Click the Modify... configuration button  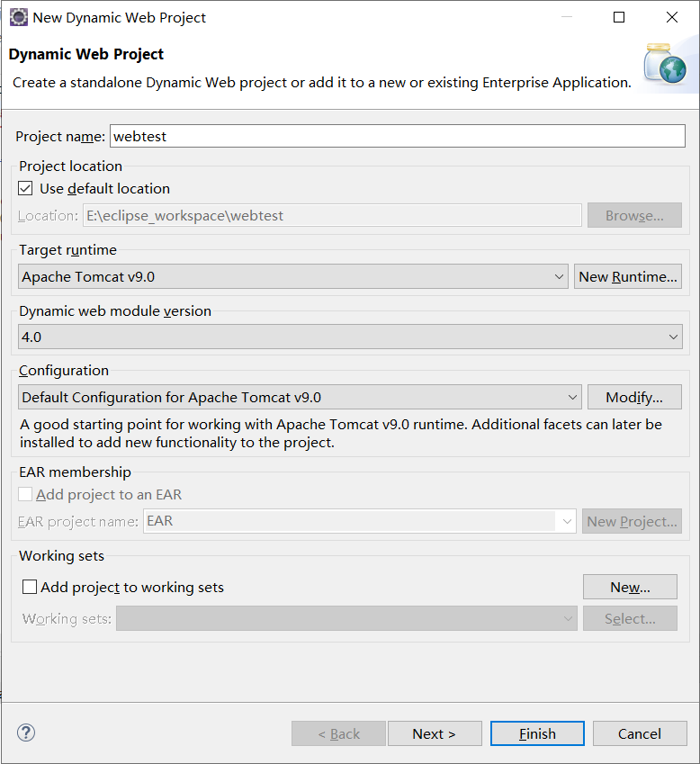click(x=634, y=397)
